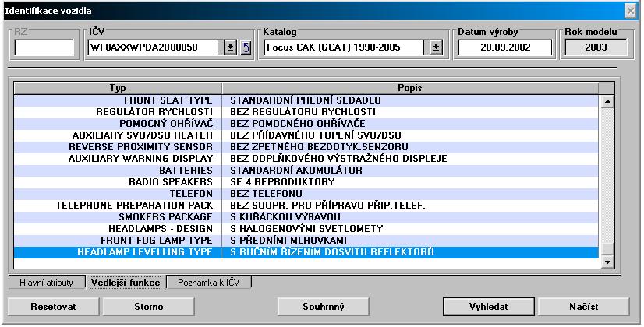Viewport: 644px width, 327px height.
Task: Click the Souhrnný button
Action: click(324, 306)
